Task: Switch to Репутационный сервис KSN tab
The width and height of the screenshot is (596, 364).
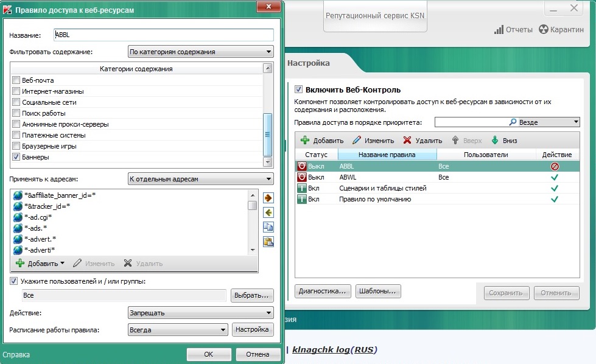Action: point(375,16)
